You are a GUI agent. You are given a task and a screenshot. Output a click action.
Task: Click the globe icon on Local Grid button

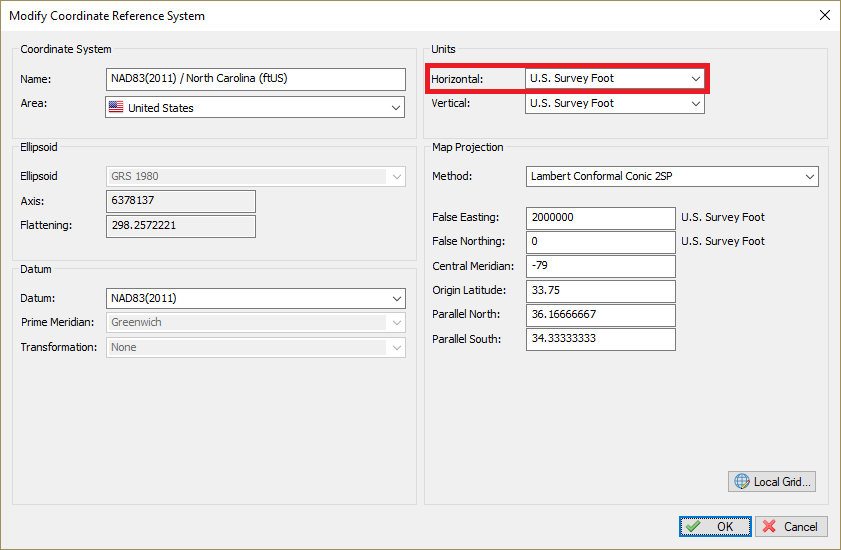(741, 482)
